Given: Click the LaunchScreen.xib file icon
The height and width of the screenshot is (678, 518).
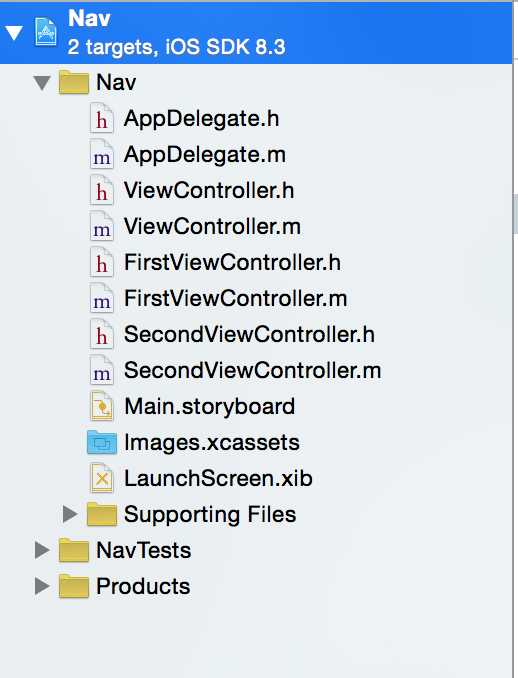Looking at the screenshot, I should point(102,478).
